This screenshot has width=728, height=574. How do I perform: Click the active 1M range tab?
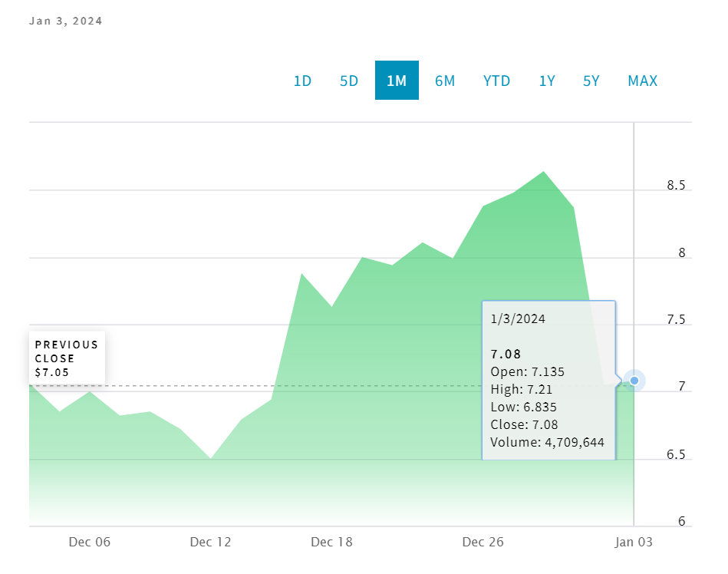coord(397,81)
